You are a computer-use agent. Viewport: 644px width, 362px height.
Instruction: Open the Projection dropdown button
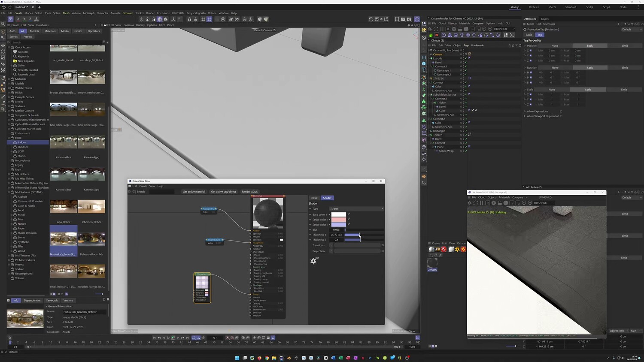331,251
